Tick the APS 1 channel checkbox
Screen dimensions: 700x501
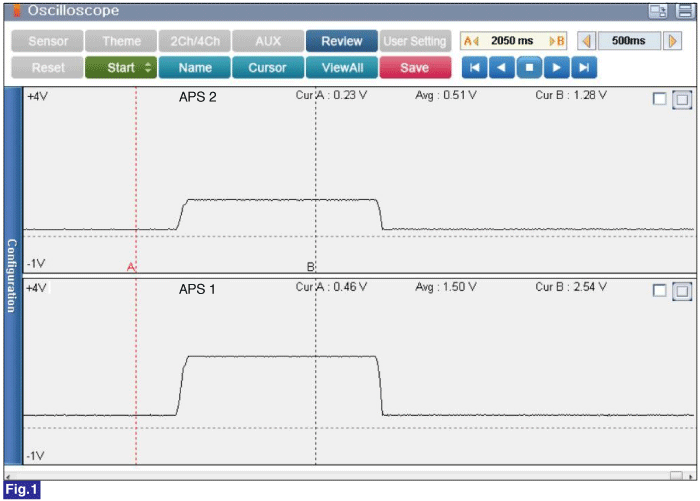pos(659,291)
